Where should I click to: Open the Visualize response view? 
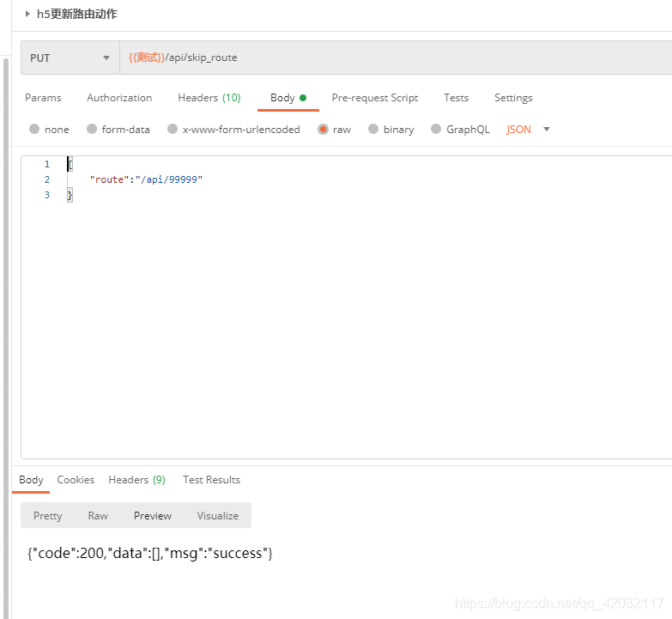coord(218,516)
